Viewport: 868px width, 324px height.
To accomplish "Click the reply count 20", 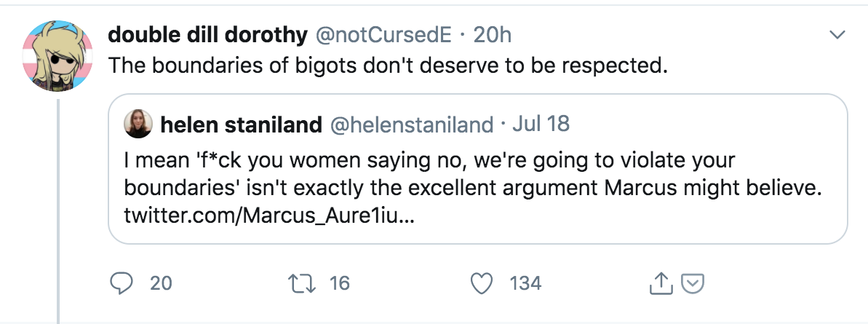I will (161, 283).
